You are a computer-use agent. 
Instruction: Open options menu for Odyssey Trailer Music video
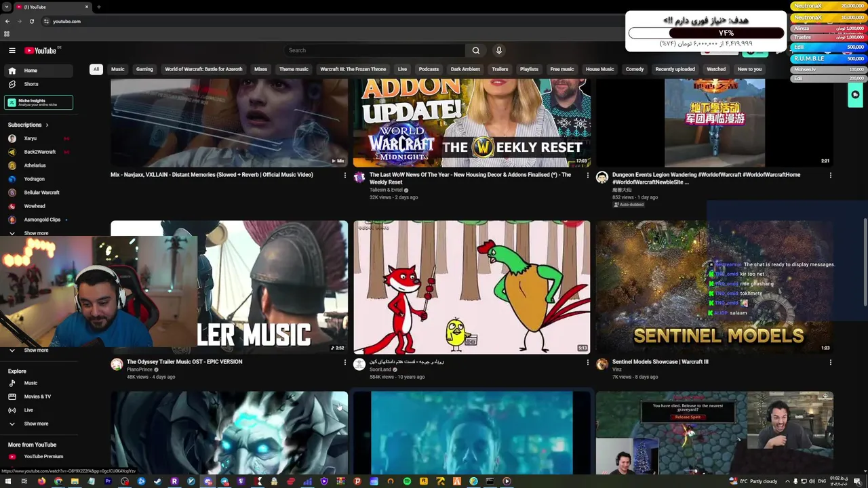(345, 363)
